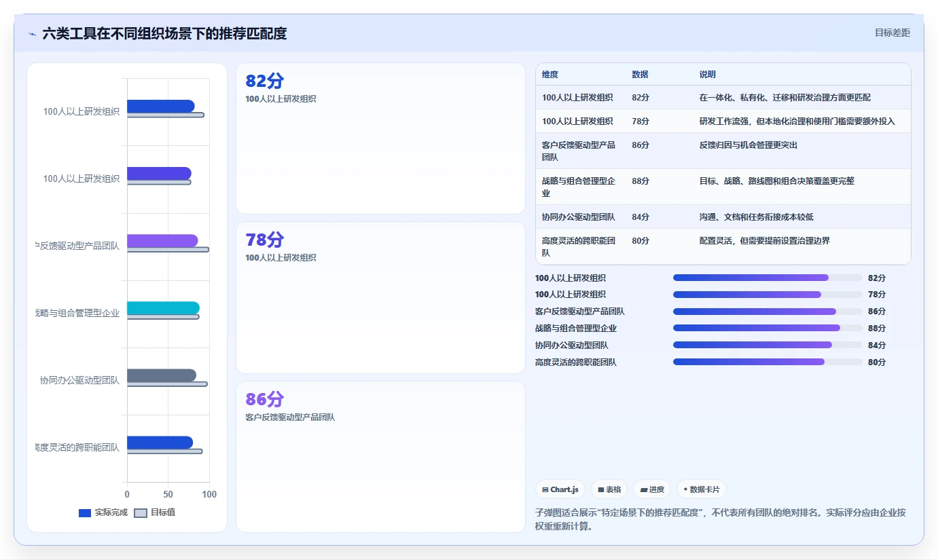Select the text 沟通、文档和任务衔接成本较低

(757, 217)
